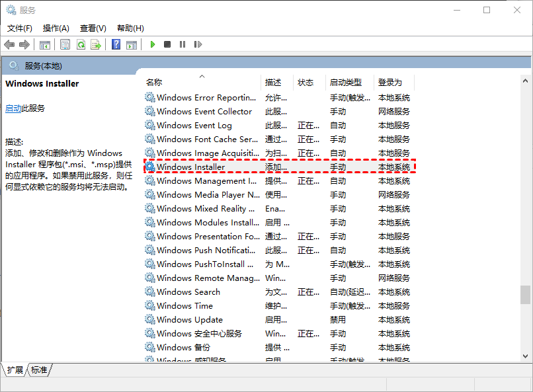Toggle the console tree toolbar icon
This screenshot has width=533, height=392.
pos(45,44)
